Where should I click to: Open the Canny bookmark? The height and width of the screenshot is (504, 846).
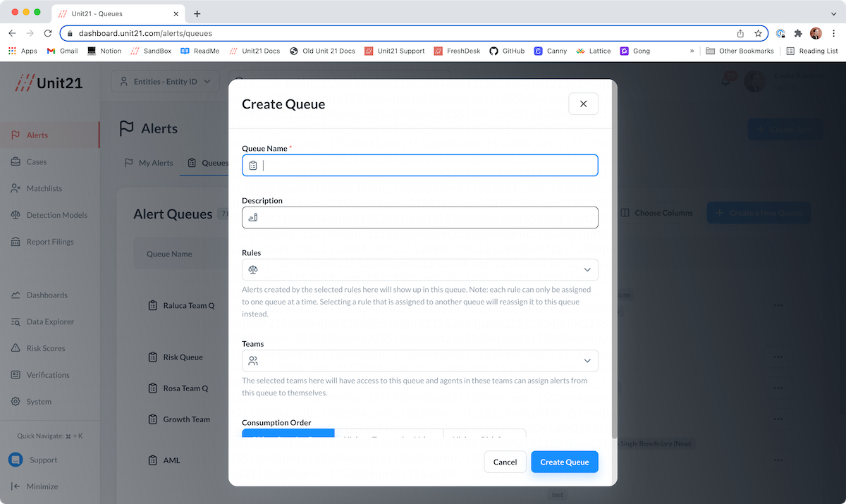pos(550,51)
